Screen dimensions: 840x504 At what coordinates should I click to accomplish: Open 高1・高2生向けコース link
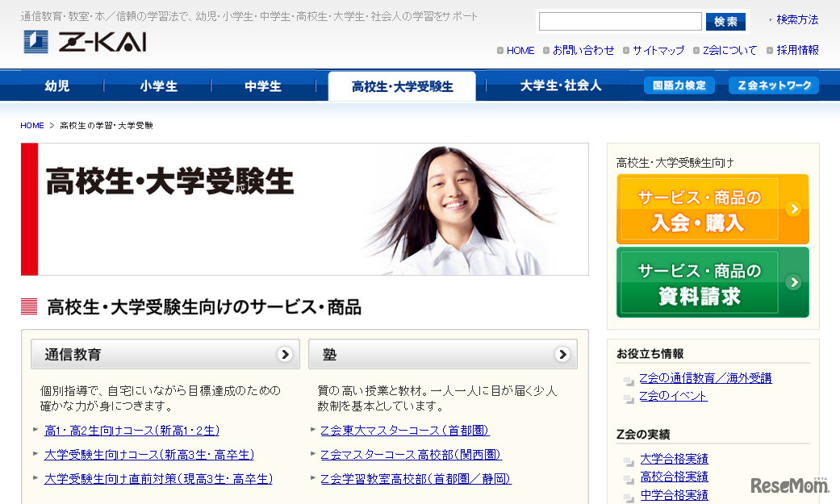point(132,431)
